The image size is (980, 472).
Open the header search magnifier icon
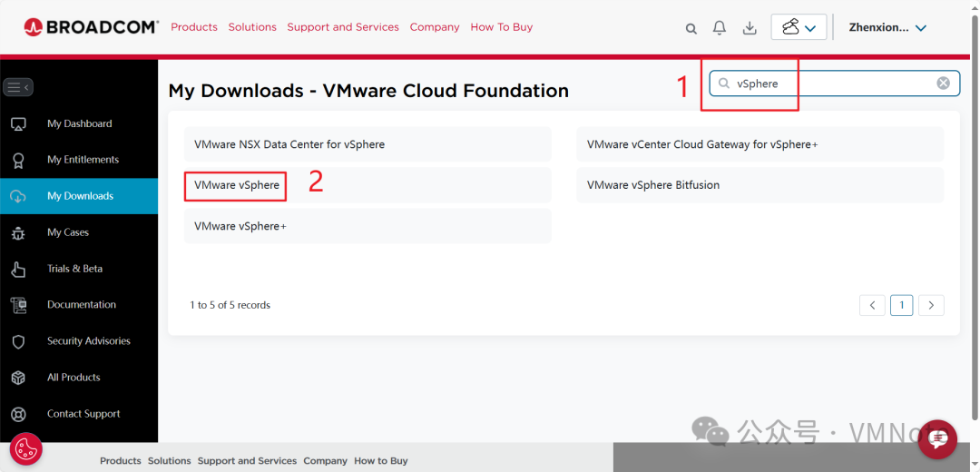691,28
